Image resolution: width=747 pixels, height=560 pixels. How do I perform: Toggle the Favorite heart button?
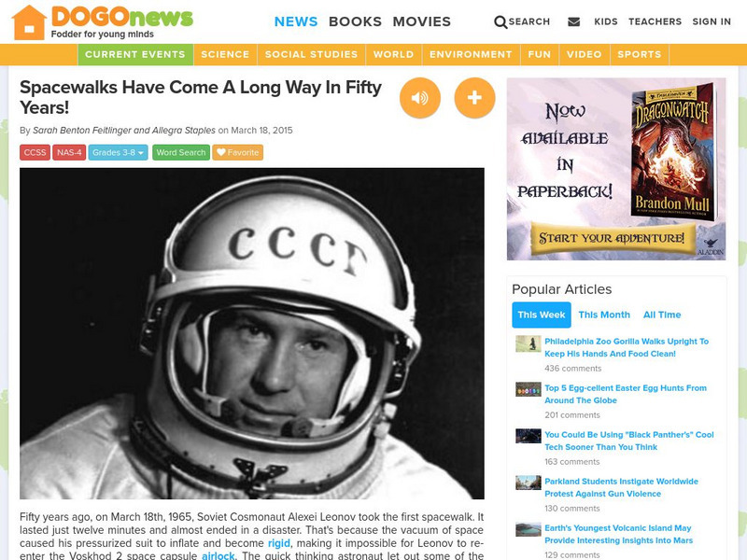tap(237, 152)
